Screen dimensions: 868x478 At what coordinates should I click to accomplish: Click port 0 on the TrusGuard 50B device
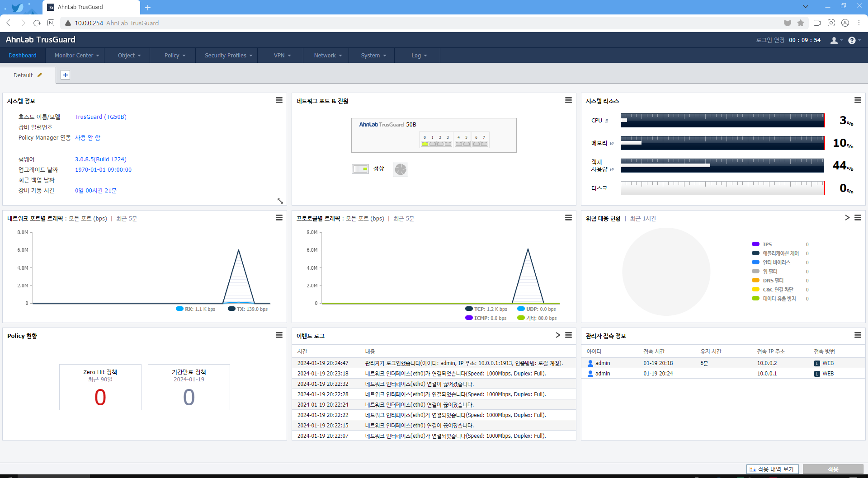coord(425,144)
